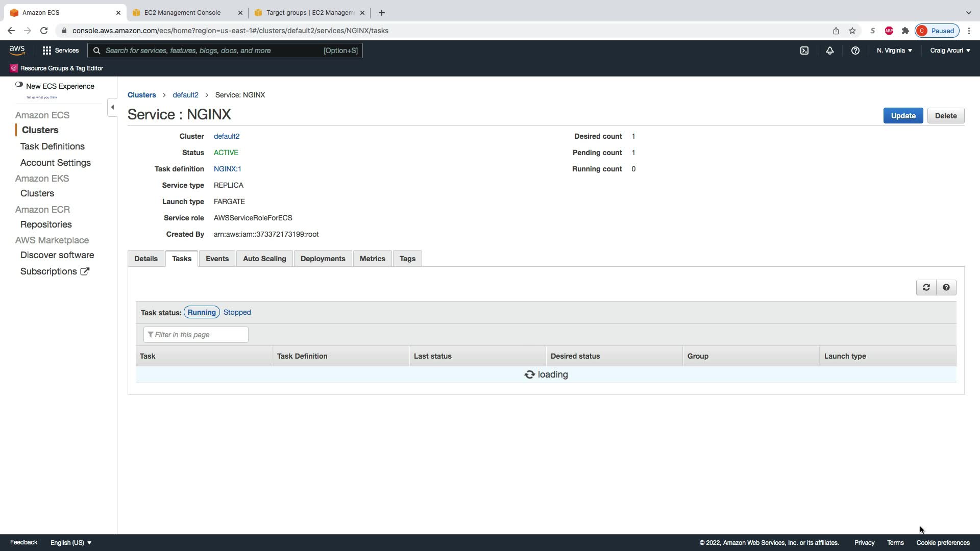Viewport: 980px width, 551px height.
Task: Open the NGINX:1 task definition link
Action: (x=227, y=169)
